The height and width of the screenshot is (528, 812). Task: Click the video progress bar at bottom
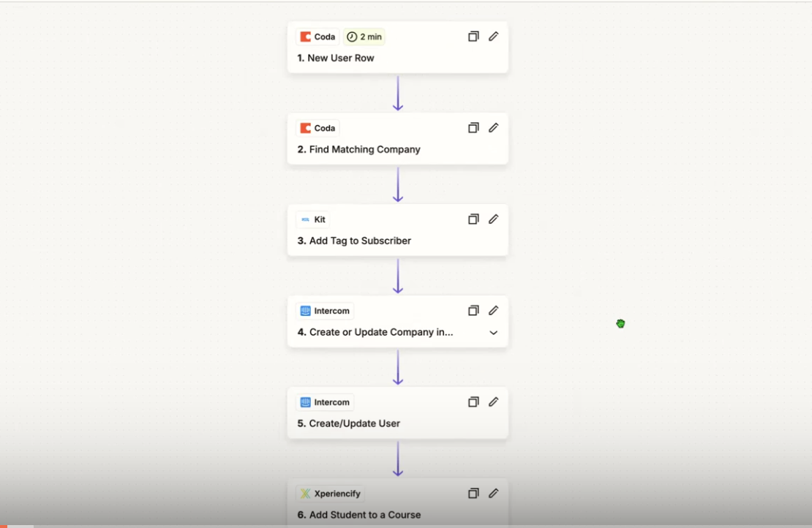pos(406,526)
